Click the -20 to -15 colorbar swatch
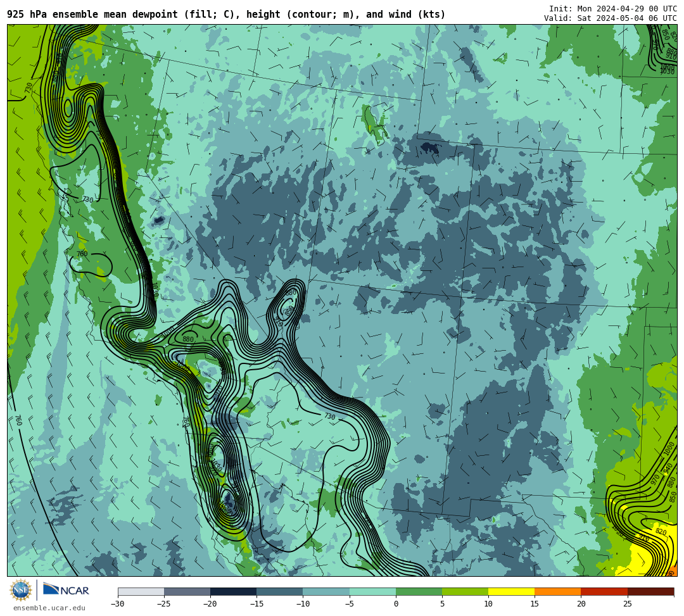Viewport: 684px width, 616px height. click(233, 591)
